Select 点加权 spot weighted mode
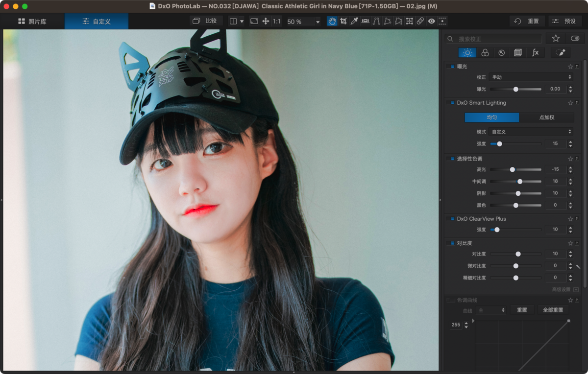 (546, 117)
